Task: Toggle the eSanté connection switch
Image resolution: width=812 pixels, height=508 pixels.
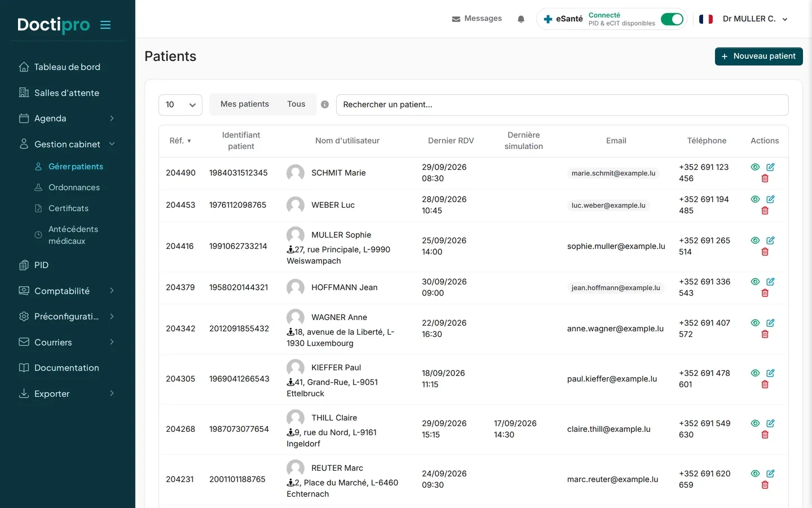Action: pos(672,19)
